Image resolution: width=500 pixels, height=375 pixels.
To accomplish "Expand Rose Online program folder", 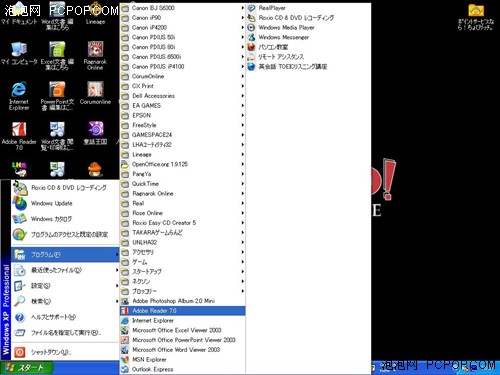I will click(183, 213).
